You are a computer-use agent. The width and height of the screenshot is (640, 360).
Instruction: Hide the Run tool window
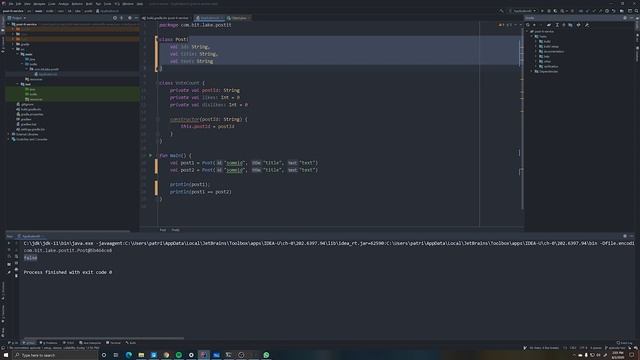pyautogui.click(x=631, y=236)
